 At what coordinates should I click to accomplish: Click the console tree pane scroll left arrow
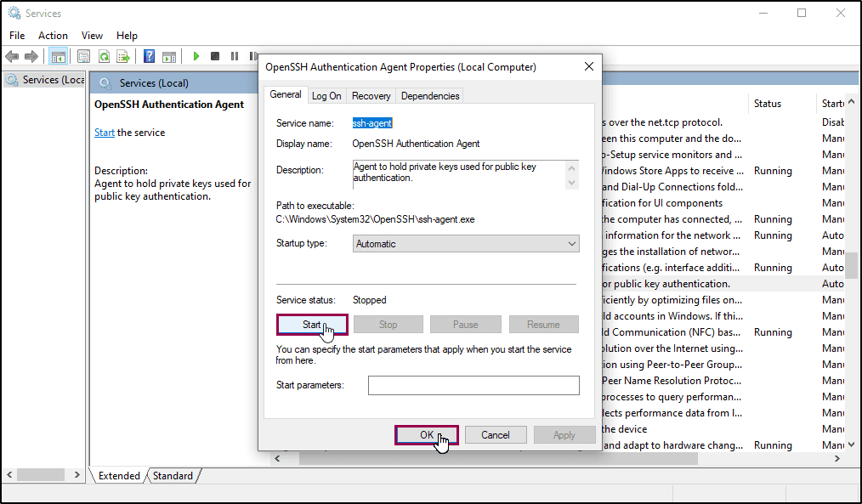pos(9,474)
